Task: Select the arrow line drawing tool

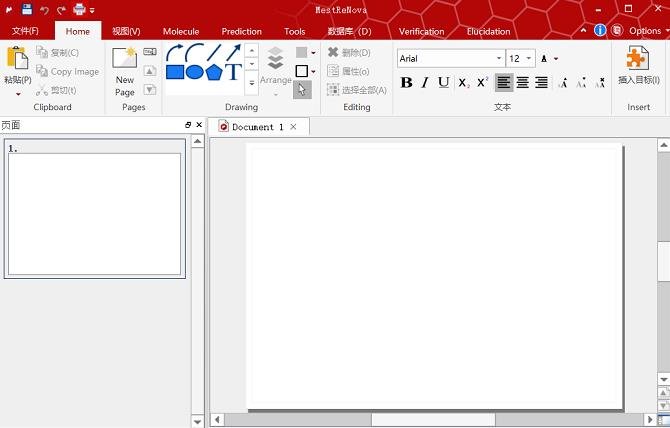Action: tap(233, 53)
